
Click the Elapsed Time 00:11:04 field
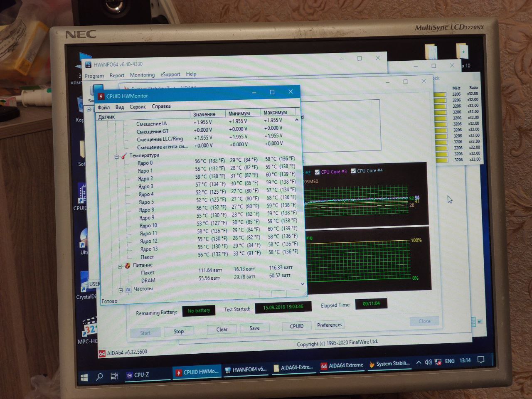[x=371, y=304]
